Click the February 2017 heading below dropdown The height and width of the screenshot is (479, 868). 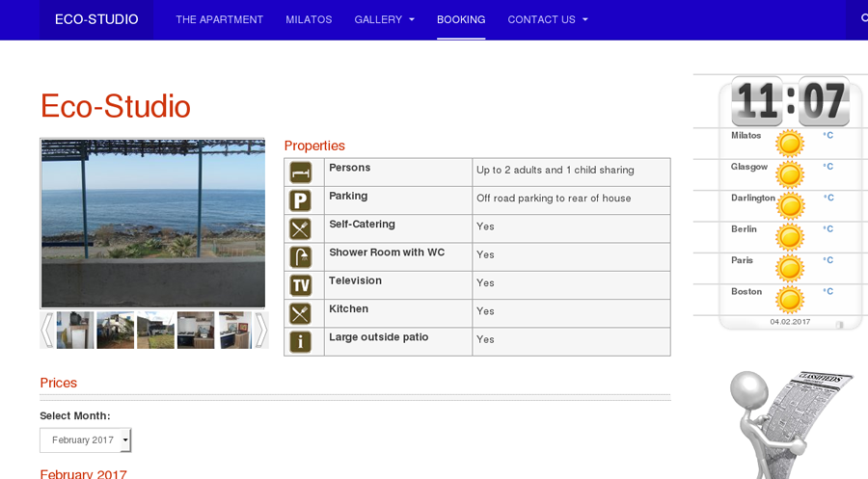pos(83,473)
